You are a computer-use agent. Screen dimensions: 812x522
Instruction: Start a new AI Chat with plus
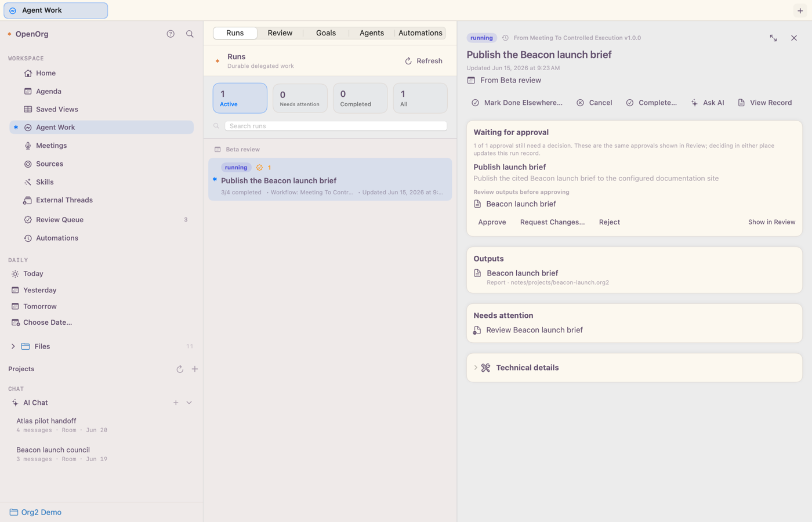[x=176, y=403]
